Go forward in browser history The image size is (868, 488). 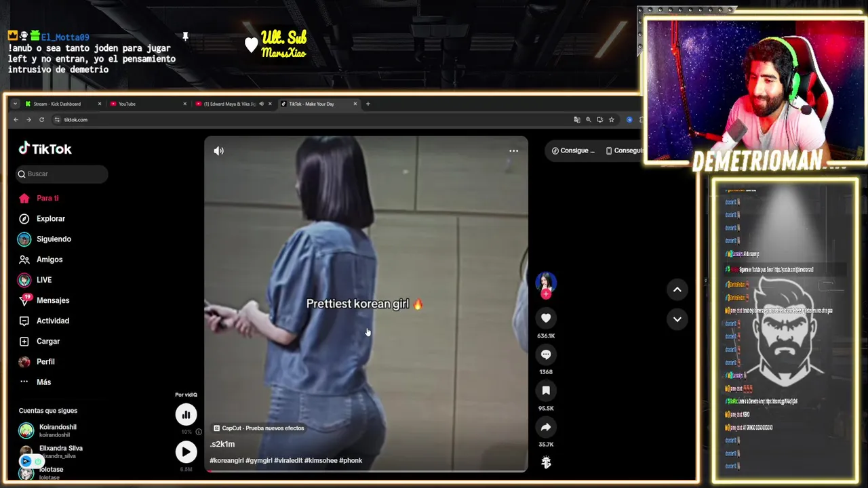click(x=28, y=120)
